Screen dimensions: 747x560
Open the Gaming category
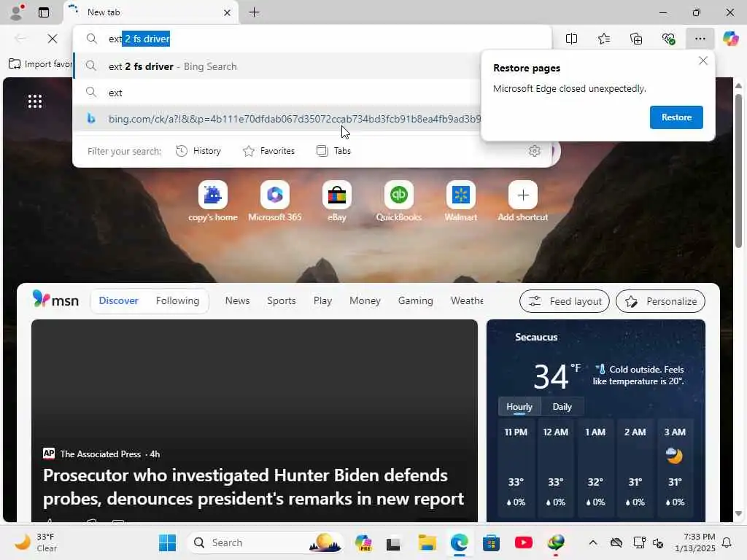tap(415, 300)
